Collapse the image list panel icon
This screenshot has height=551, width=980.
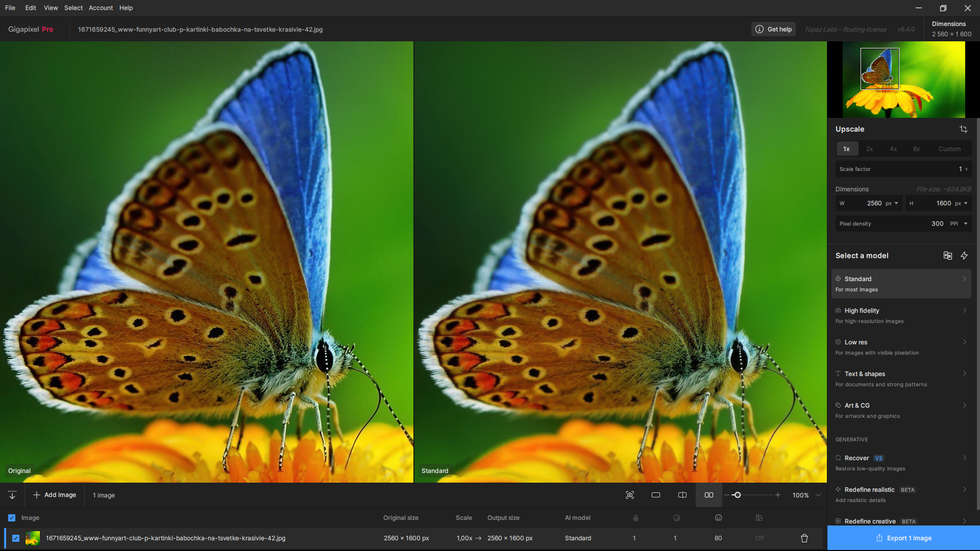click(12, 495)
